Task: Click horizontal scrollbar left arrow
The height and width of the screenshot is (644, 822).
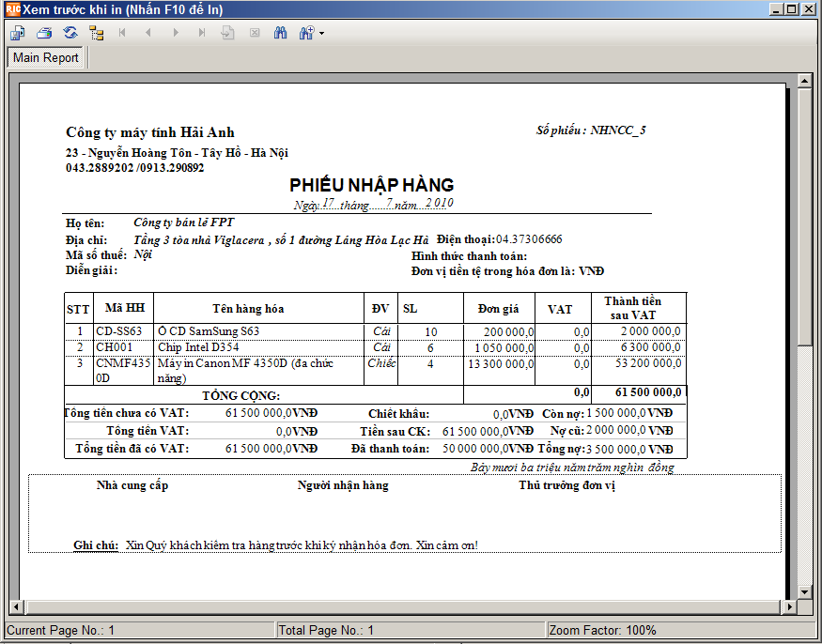Action: 16,606
